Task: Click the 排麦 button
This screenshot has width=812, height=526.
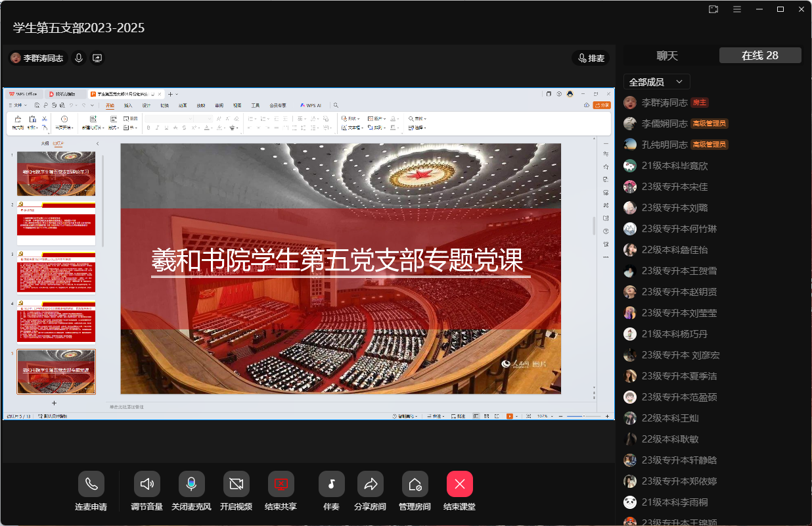Action: click(x=591, y=58)
